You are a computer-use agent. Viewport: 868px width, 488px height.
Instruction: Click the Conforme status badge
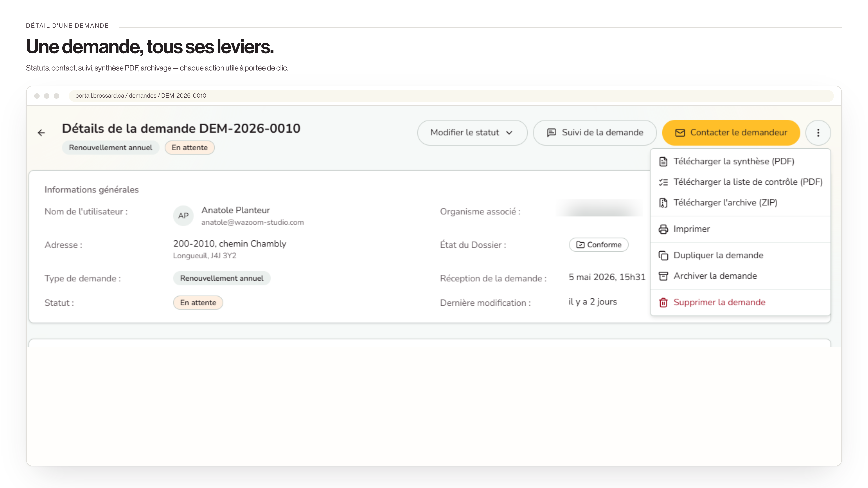click(599, 245)
